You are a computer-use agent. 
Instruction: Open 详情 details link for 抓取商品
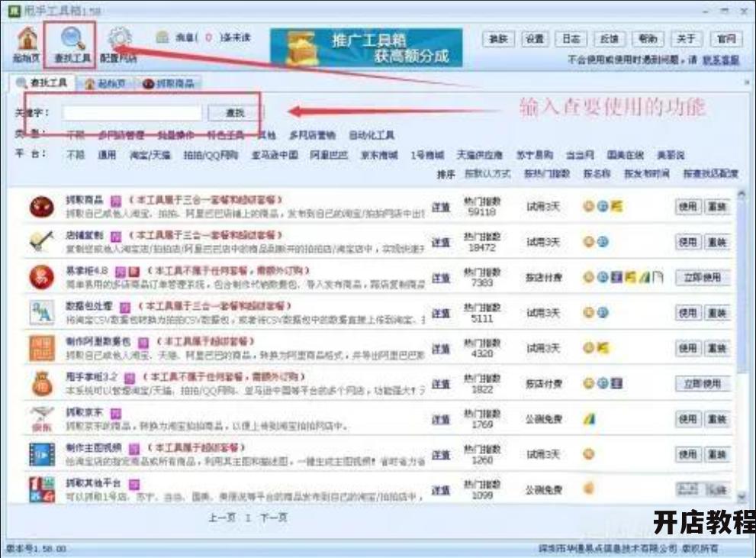point(441,207)
